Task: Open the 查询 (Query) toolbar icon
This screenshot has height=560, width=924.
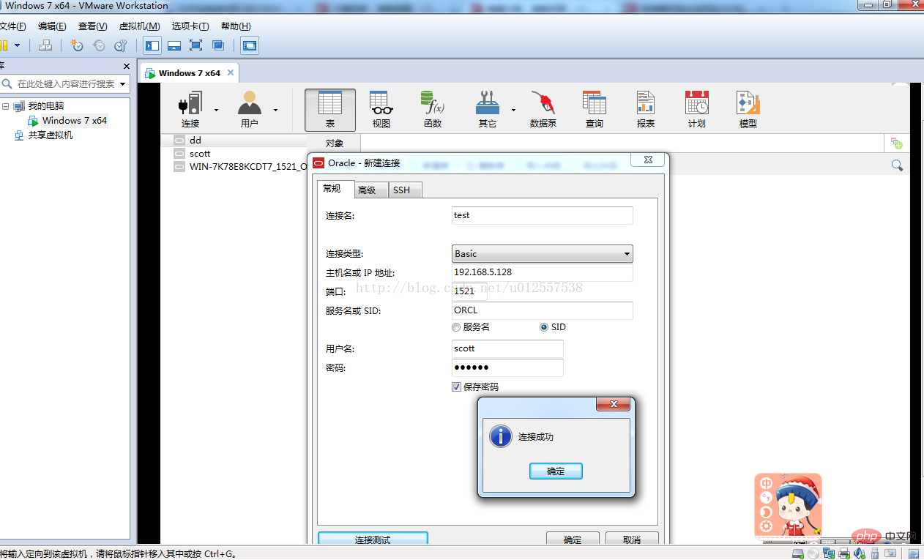Action: tap(595, 110)
